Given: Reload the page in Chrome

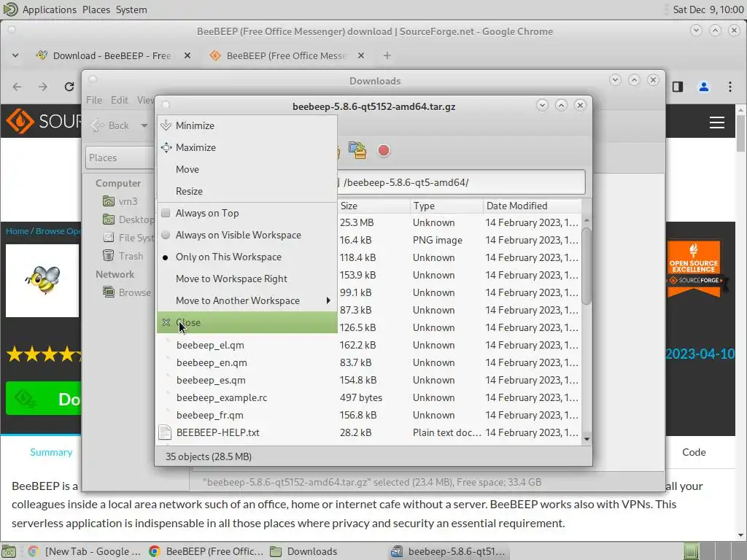Looking at the screenshot, I should (x=69, y=87).
